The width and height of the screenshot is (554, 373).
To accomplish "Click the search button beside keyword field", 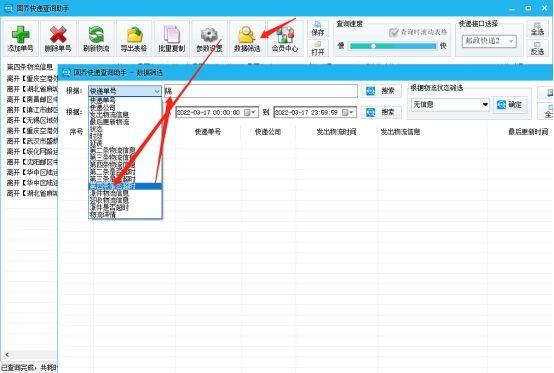I will tap(381, 91).
